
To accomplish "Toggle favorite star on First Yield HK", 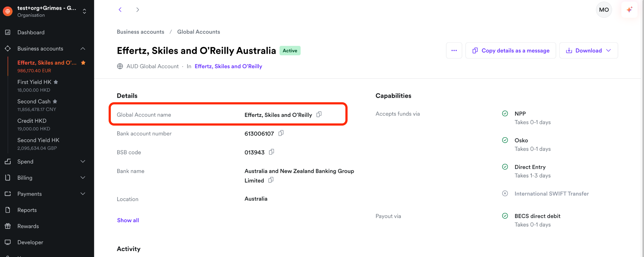I will pos(56,82).
